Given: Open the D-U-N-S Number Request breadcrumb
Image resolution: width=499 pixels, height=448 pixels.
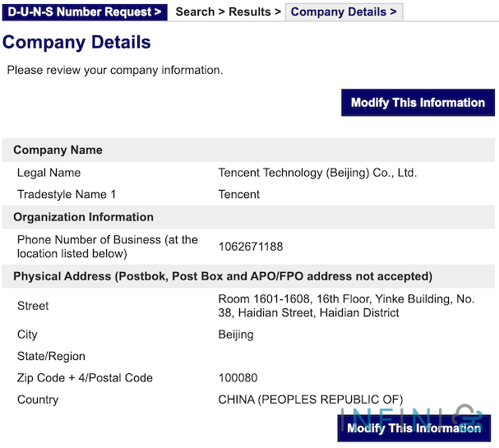Looking at the screenshot, I should [85, 12].
